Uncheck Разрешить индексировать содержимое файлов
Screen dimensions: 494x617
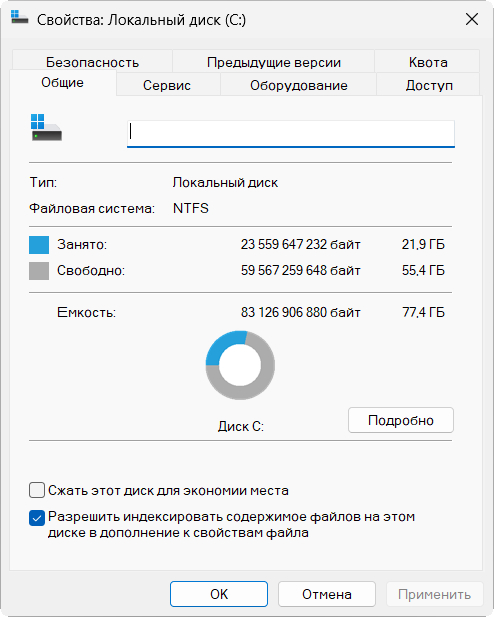click(x=37, y=518)
